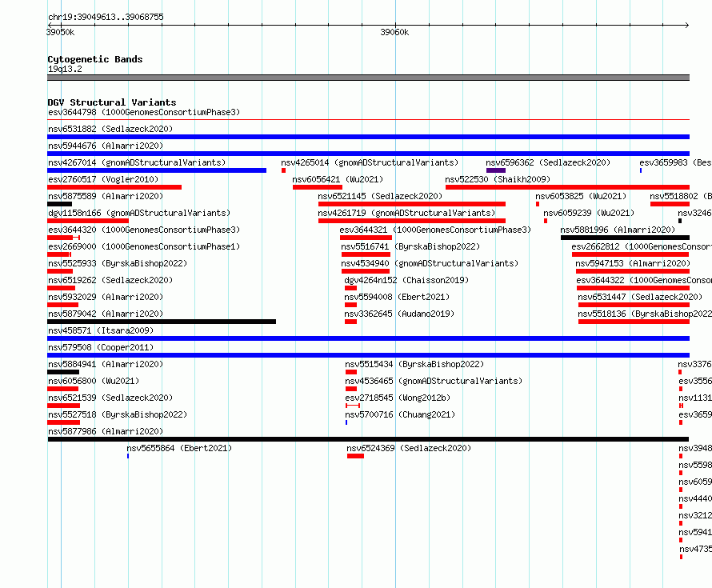Select the nsv5879042 (Almarri2020) label
Screen dimensions: 712x588
tap(106, 314)
